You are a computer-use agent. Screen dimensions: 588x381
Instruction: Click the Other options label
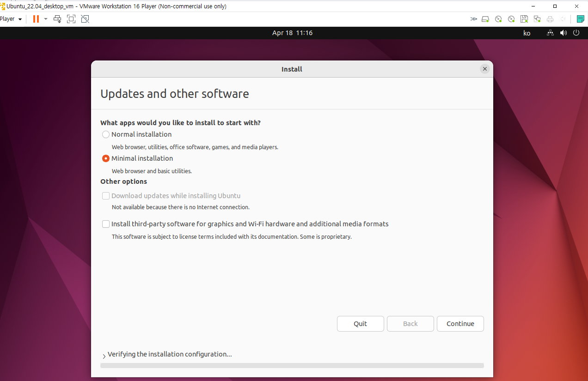(x=123, y=181)
